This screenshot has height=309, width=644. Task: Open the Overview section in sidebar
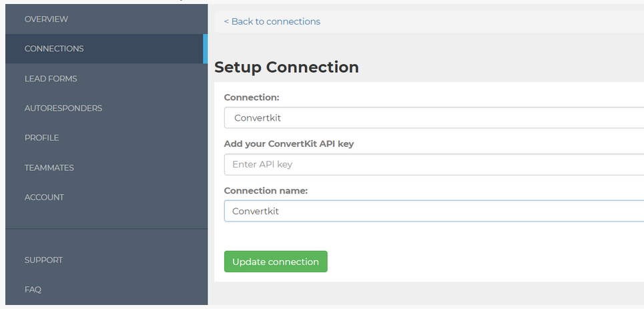click(x=46, y=19)
